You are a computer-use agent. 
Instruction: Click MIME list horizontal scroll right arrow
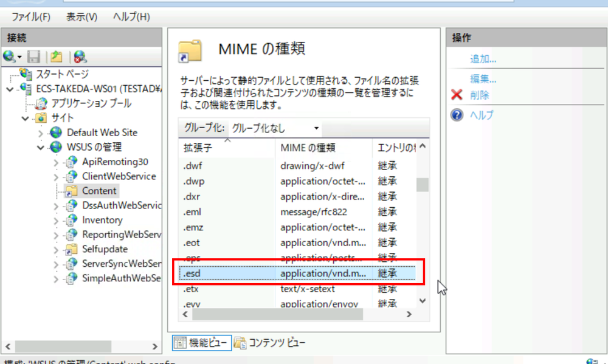click(409, 314)
